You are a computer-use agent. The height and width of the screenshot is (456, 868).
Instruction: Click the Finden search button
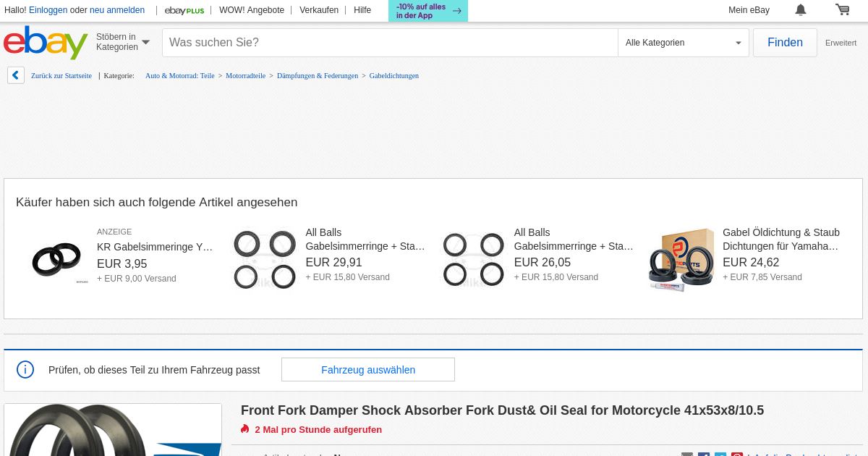pyautogui.click(x=785, y=43)
